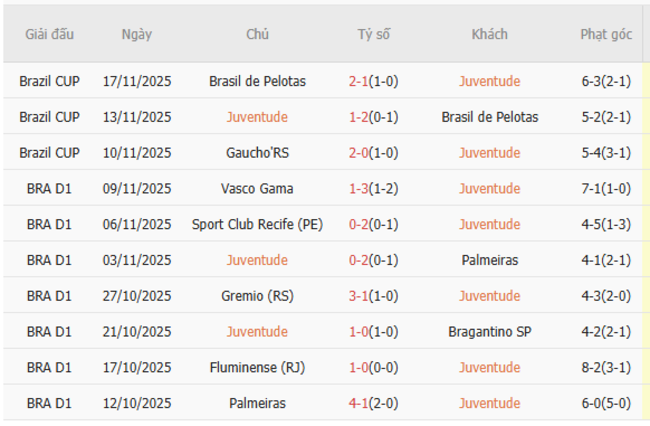Click home team Juventude on 21/10/2025 row
Screen dimensions: 650x426
[257, 332]
